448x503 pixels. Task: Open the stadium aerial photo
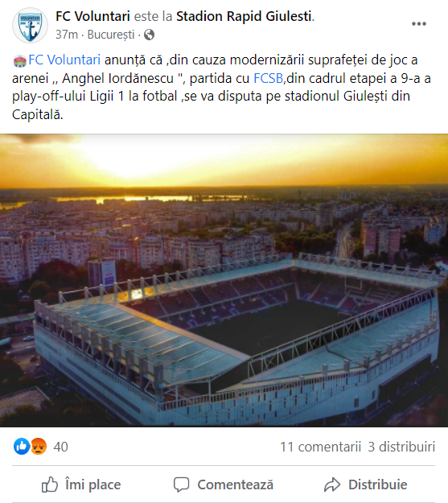[x=224, y=280]
